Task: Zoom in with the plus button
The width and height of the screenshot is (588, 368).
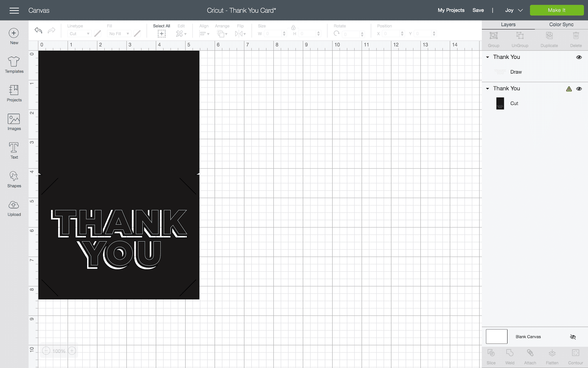Action: click(72, 351)
